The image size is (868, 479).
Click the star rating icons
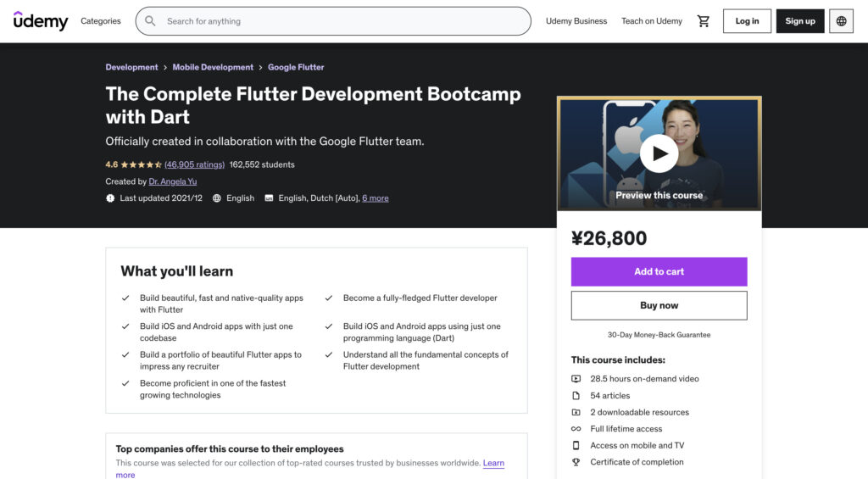coord(142,164)
